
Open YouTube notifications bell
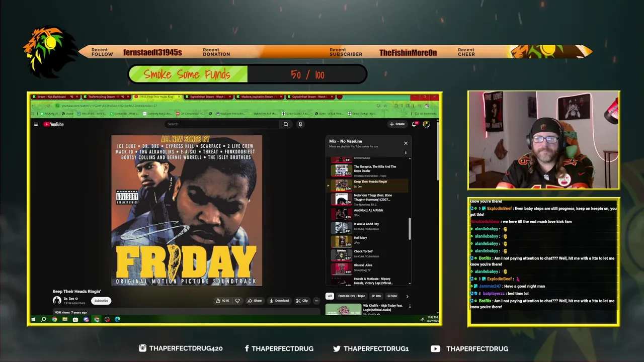[x=415, y=124]
